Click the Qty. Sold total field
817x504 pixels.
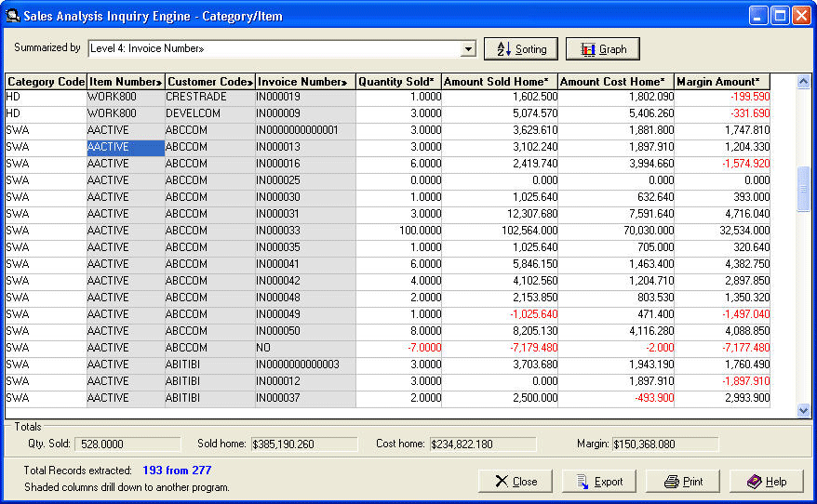[127, 444]
